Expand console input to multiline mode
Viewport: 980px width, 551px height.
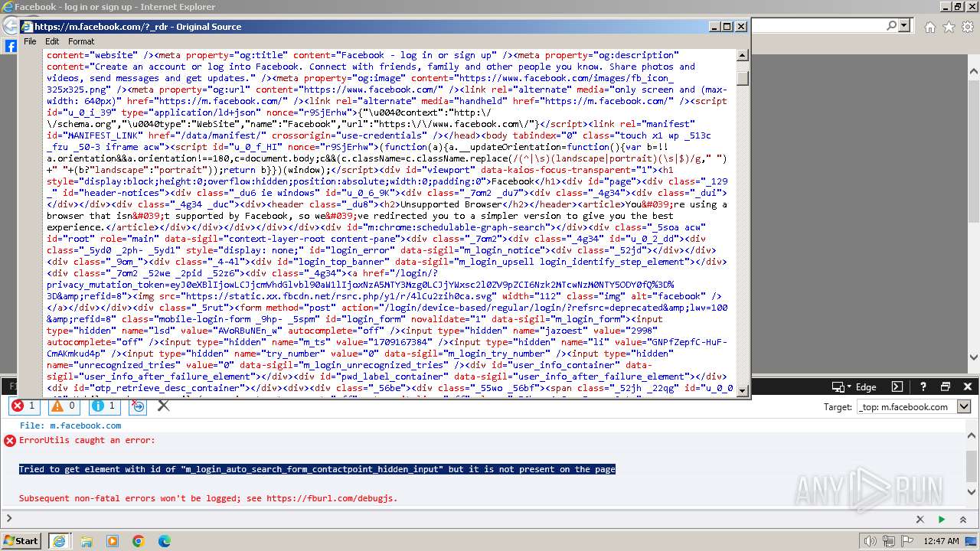[x=962, y=519]
